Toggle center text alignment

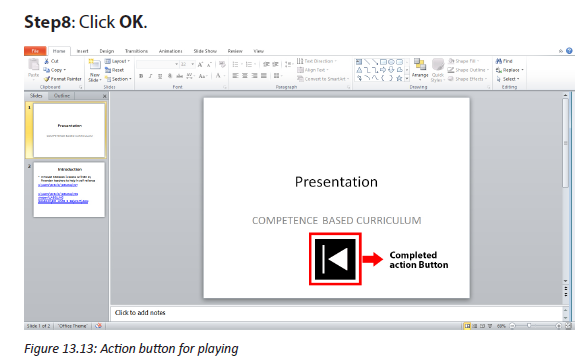tap(245, 75)
